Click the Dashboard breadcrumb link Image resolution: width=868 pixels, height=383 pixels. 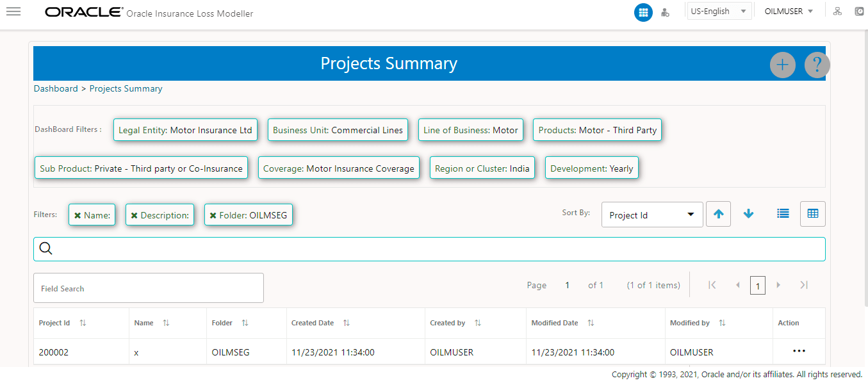[x=56, y=88]
